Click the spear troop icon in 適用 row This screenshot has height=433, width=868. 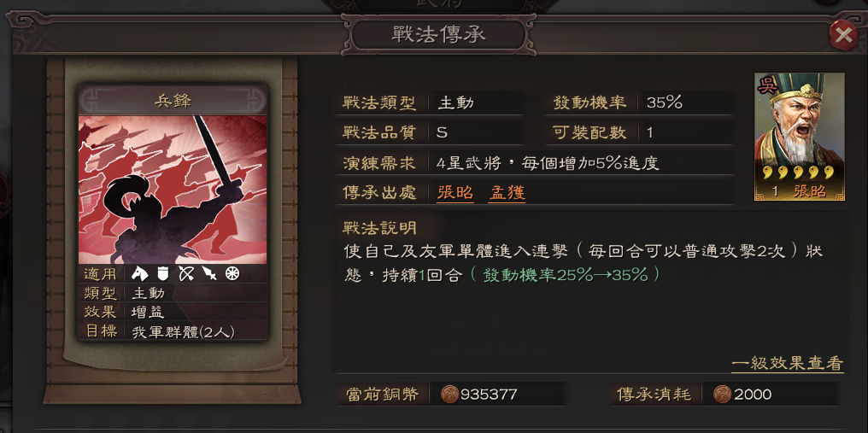point(208,273)
